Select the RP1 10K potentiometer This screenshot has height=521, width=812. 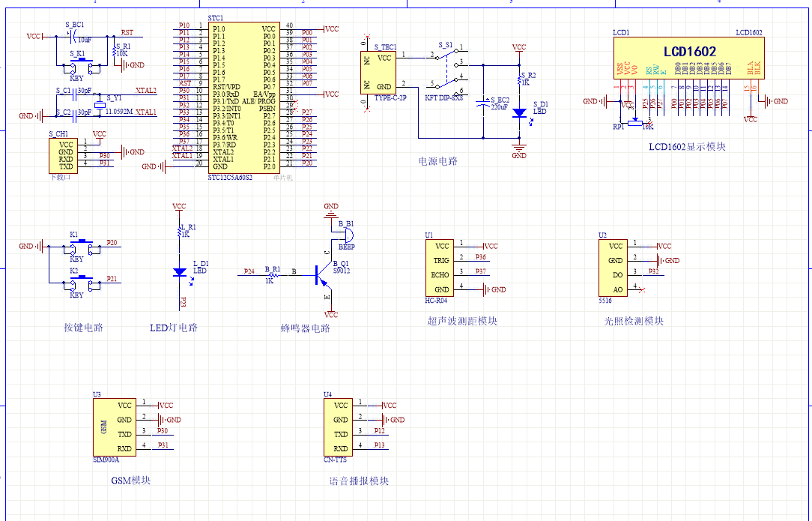coord(635,124)
